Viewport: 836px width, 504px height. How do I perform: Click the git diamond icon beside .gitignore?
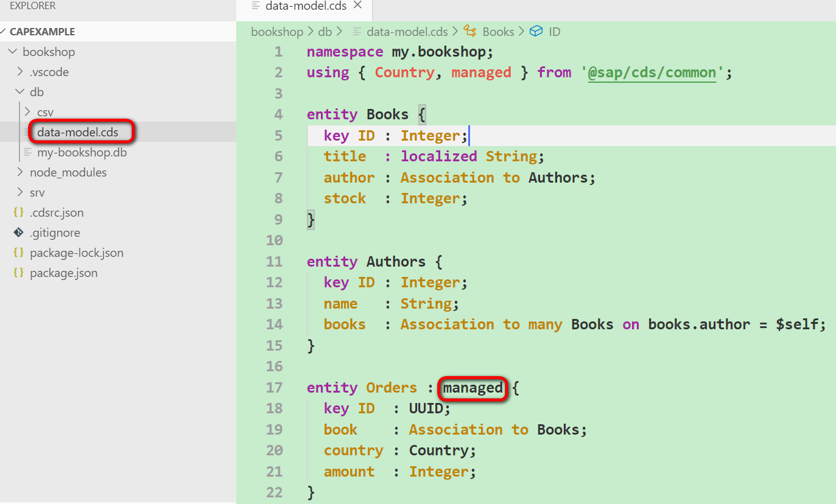18,233
